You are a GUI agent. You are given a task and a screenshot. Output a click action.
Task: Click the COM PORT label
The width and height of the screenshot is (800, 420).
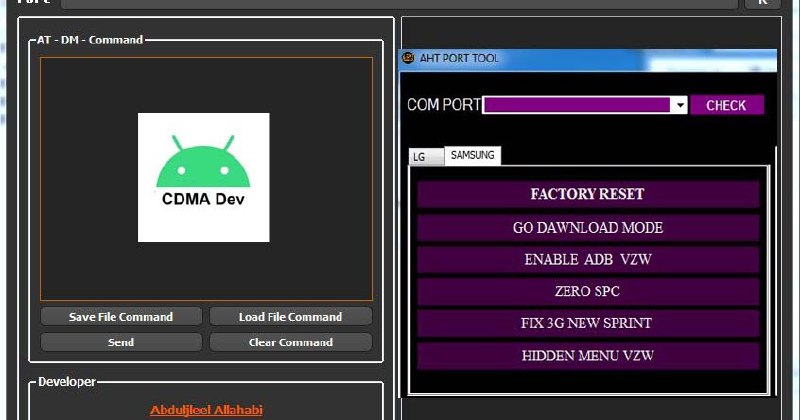coord(444,105)
